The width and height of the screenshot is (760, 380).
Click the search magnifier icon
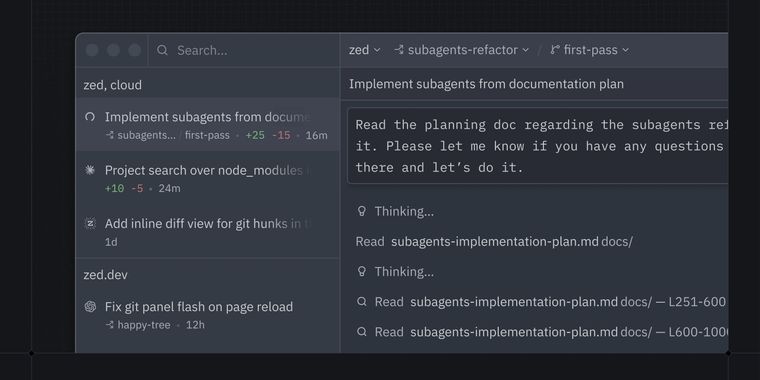click(162, 50)
